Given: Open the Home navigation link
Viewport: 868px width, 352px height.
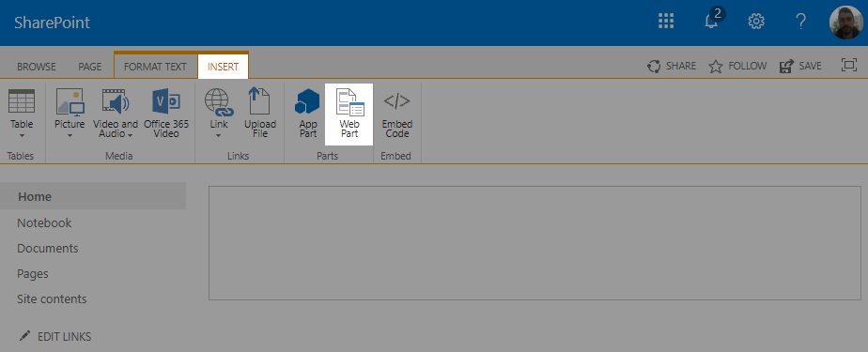Looking at the screenshot, I should [93, 196].
